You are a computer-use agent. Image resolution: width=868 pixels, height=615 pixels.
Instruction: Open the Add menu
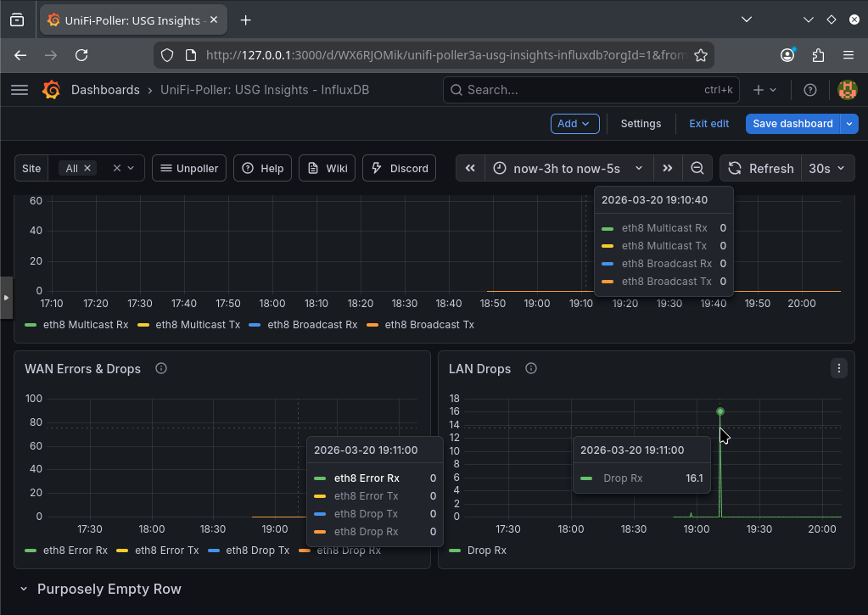[574, 122]
